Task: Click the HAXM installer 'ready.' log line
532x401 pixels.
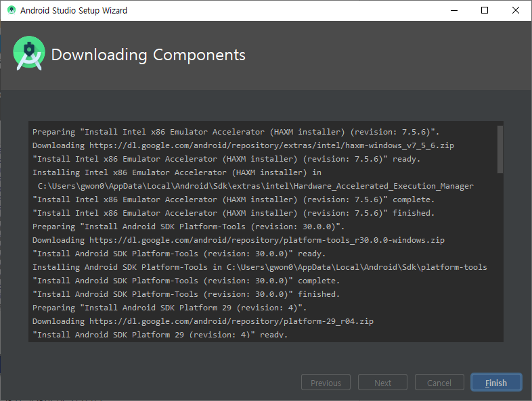Action: (x=226, y=159)
